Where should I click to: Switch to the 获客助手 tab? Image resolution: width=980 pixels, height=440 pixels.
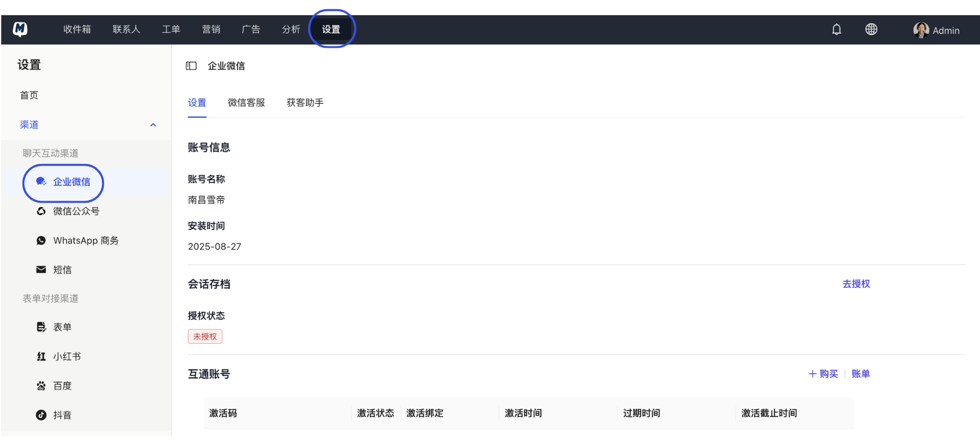tap(305, 103)
